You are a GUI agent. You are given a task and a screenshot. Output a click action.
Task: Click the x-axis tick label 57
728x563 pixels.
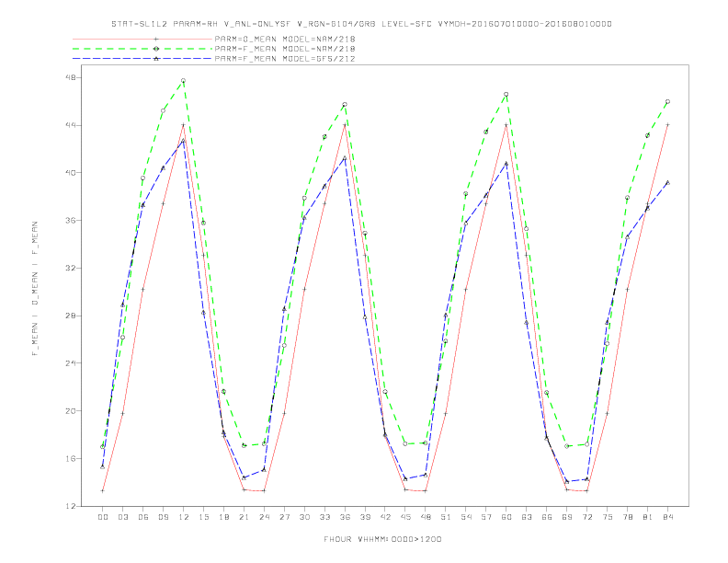point(486,517)
